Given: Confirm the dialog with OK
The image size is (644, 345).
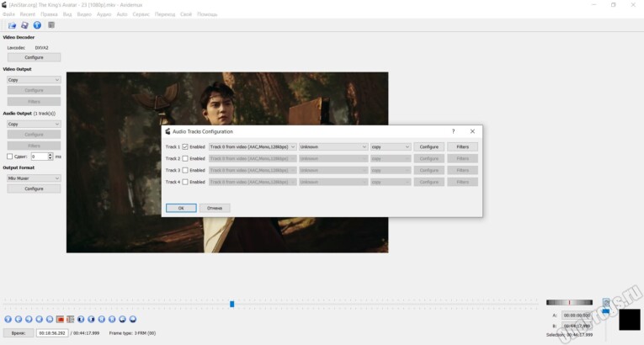Looking at the screenshot, I should click(181, 208).
